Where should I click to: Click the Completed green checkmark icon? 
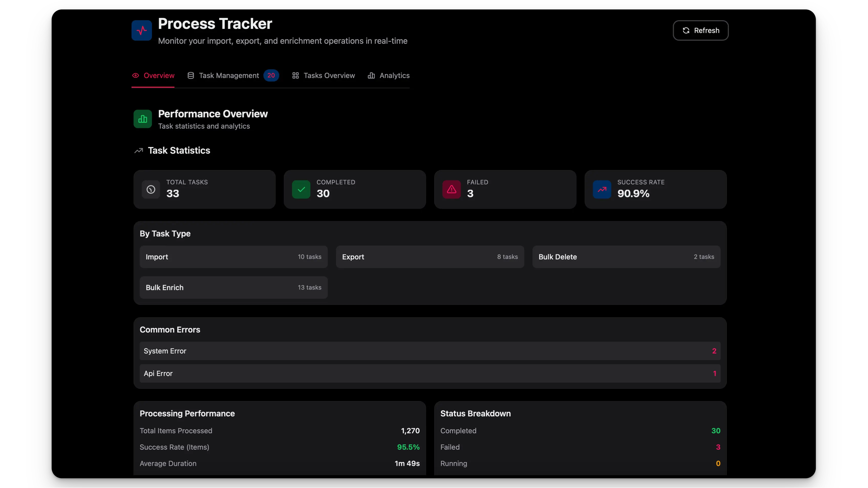click(x=301, y=189)
